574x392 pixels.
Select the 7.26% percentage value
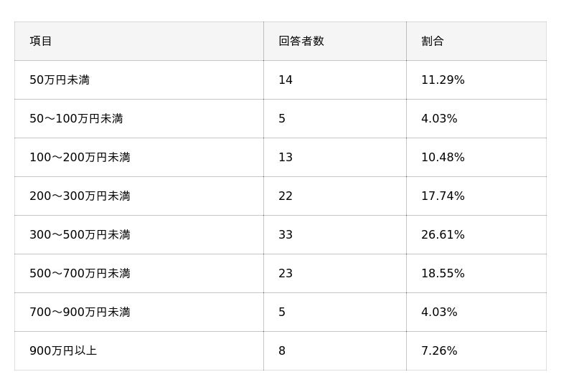pos(439,351)
